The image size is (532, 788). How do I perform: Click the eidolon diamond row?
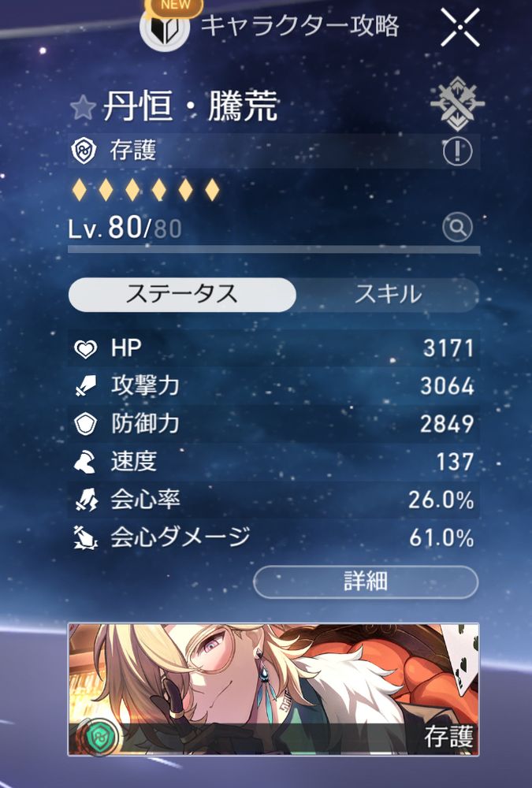coord(146,190)
